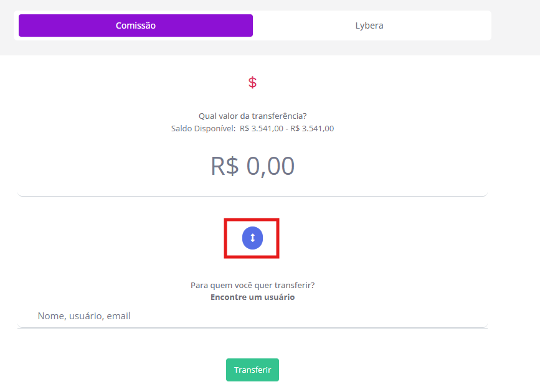Screen dimensions: 540x392
Task: Click the 'Saldo Disponível:' label
Action: [203, 129]
